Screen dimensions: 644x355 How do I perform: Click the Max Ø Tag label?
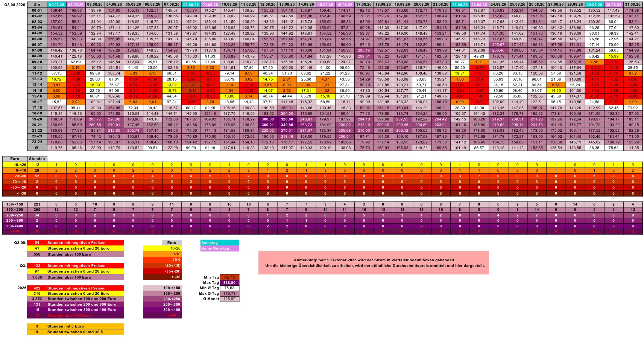tap(209, 294)
